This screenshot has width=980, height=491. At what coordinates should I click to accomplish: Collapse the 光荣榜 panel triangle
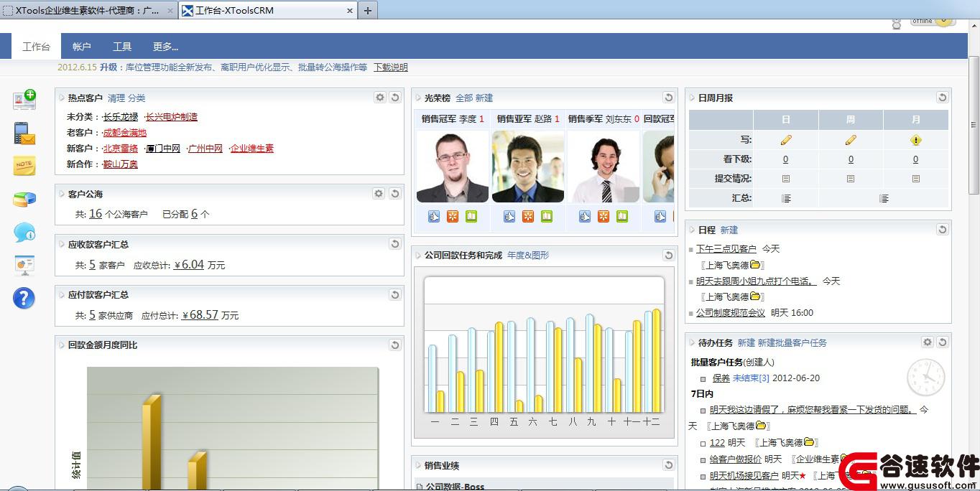(x=418, y=98)
